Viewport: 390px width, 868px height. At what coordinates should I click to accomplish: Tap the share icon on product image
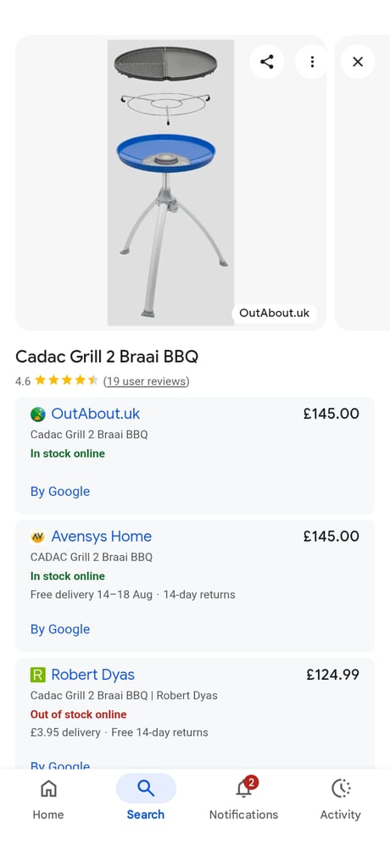coord(266,61)
